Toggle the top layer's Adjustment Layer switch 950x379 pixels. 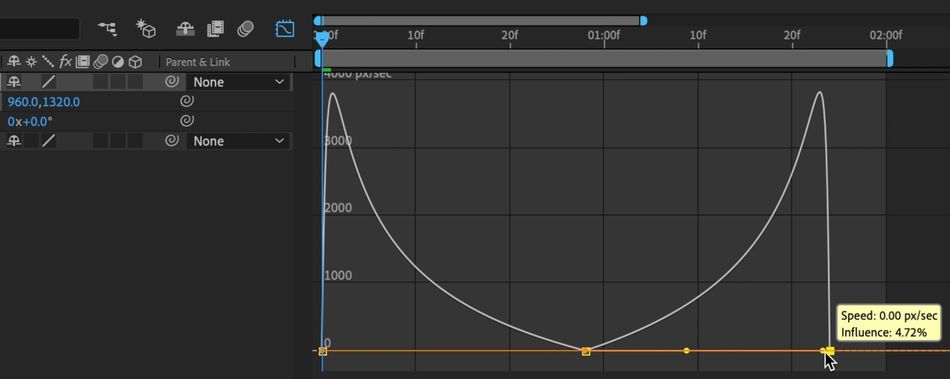118,82
